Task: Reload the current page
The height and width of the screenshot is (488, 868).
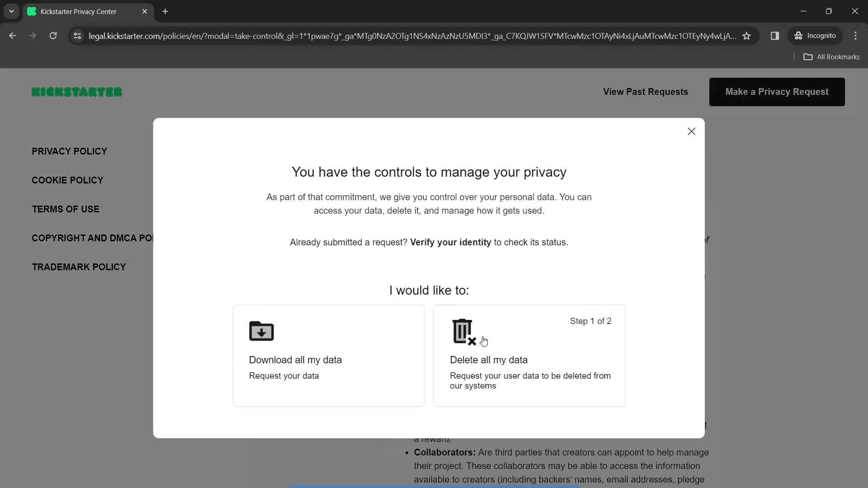Action: [53, 36]
